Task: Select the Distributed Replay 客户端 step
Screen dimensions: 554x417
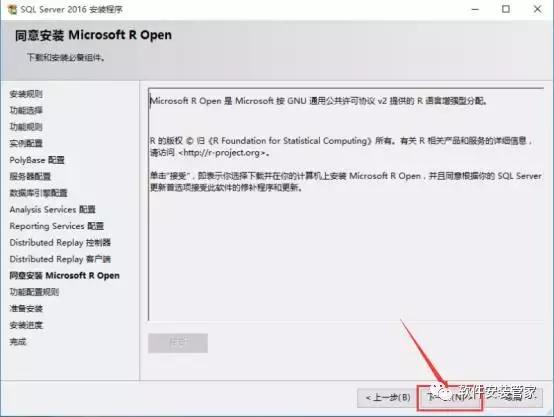Action: coord(60,259)
